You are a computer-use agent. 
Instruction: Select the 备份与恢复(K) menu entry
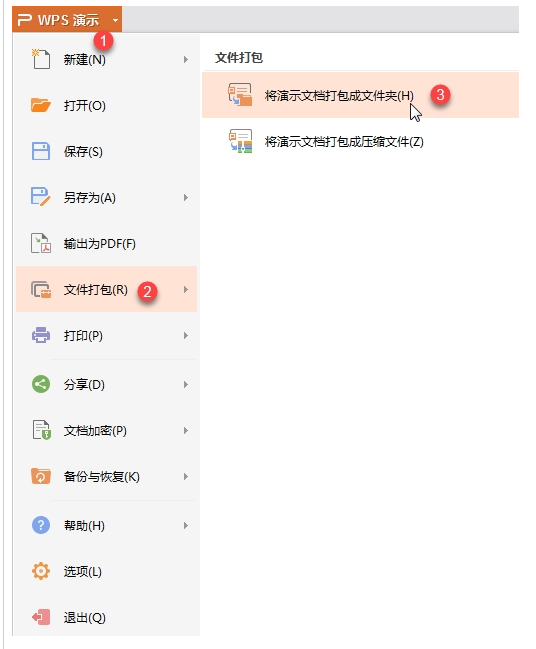(x=106, y=476)
